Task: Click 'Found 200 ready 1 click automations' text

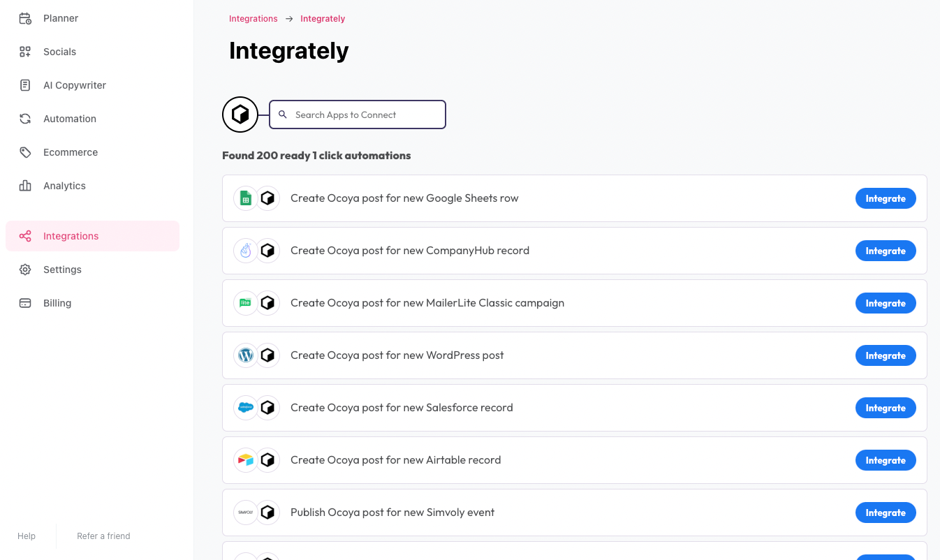Action: coord(316,156)
